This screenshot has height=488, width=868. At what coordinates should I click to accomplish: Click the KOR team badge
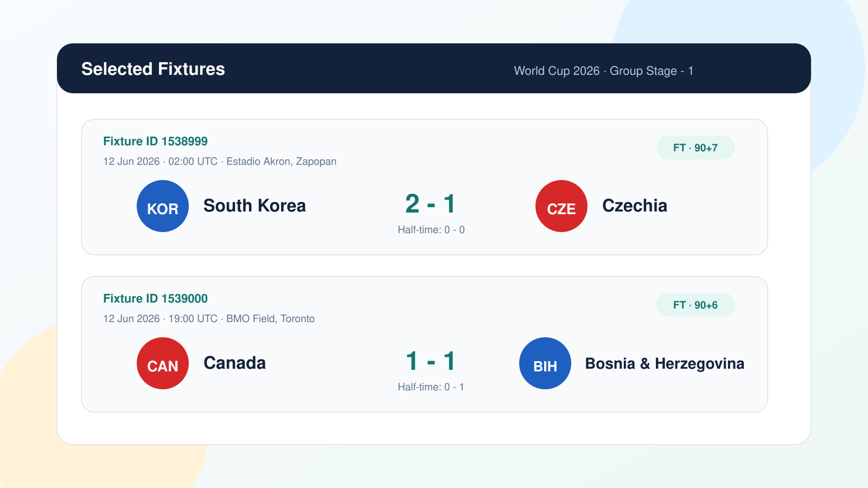(x=163, y=206)
